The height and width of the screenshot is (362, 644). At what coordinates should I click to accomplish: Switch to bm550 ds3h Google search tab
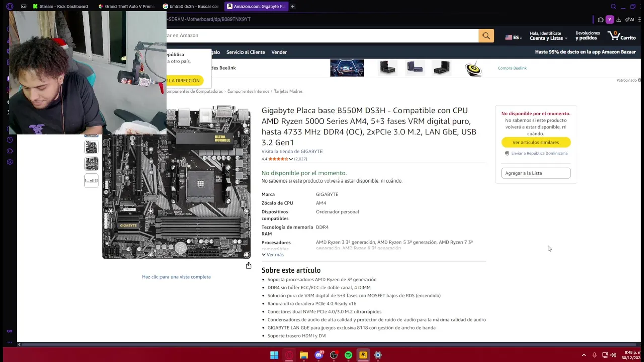pos(191,6)
